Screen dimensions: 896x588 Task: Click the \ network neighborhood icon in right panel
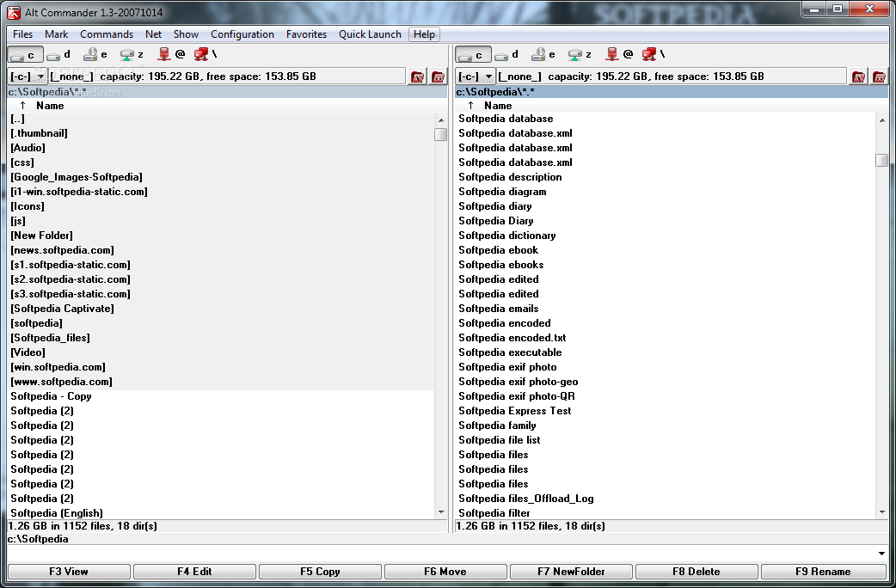pos(654,54)
